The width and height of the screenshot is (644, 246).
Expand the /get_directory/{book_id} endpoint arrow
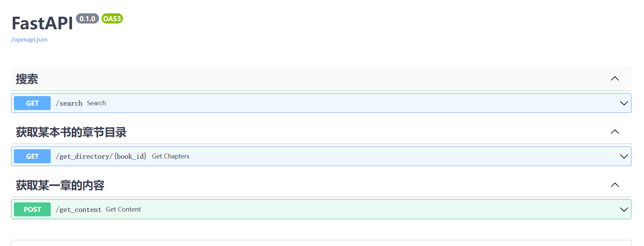pyautogui.click(x=624, y=156)
